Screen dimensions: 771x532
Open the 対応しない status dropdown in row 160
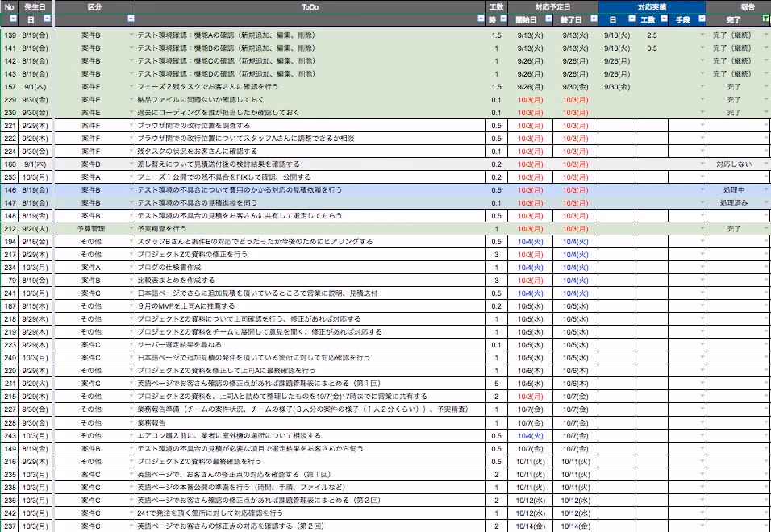pos(765,164)
